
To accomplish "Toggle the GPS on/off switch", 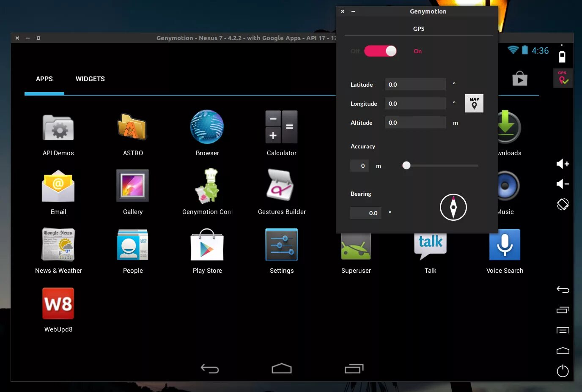I will (x=380, y=51).
